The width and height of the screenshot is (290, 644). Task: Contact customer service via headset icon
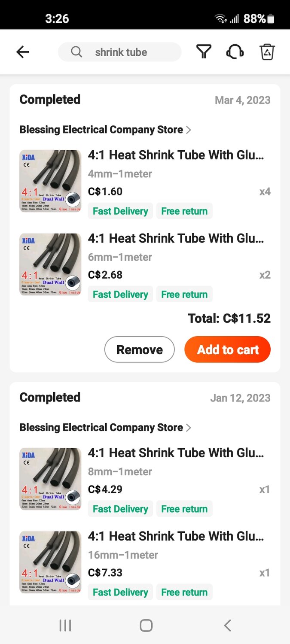pos(235,52)
